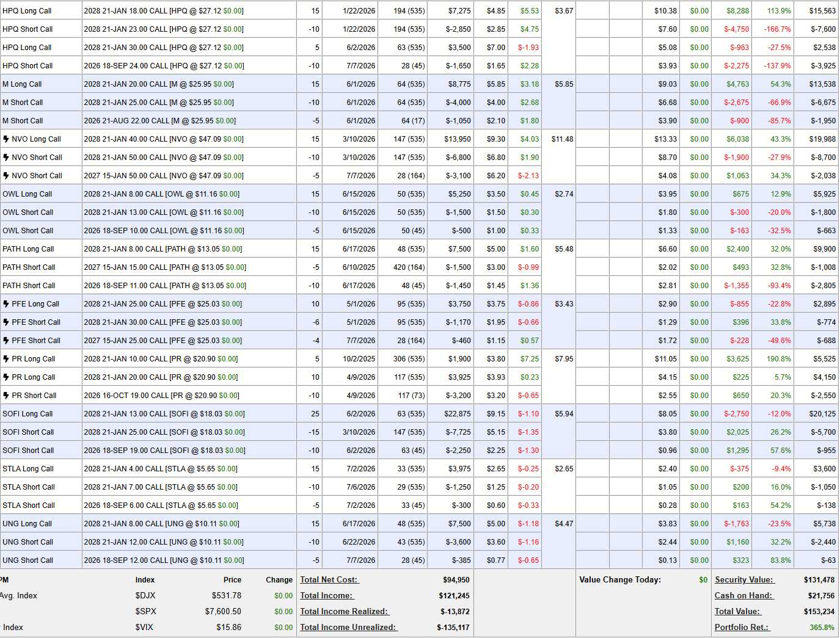Viewport: 840px width, 638px height.
Task: Click the 306 (535) days cell in PR row
Action: pos(409,359)
